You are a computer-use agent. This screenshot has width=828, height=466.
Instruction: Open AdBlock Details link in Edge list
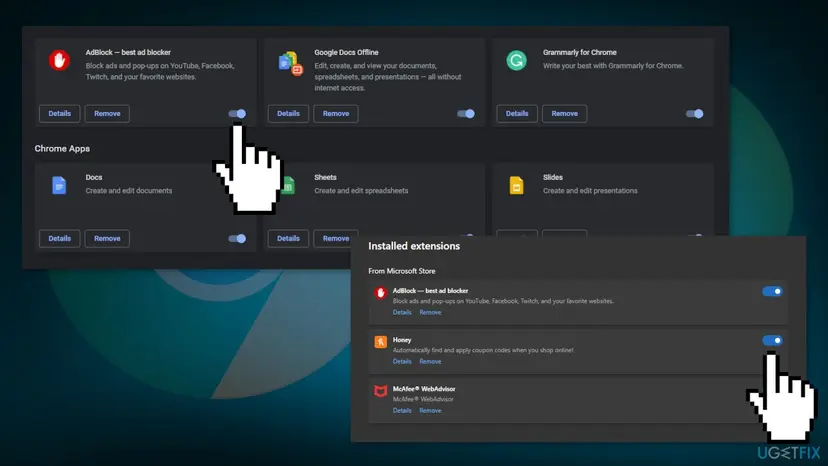(x=402, y=312)
